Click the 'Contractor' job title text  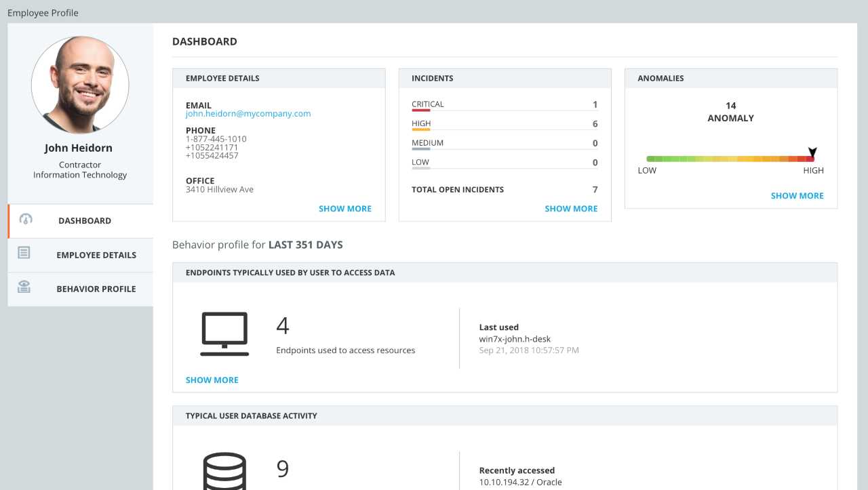(80, 165)
